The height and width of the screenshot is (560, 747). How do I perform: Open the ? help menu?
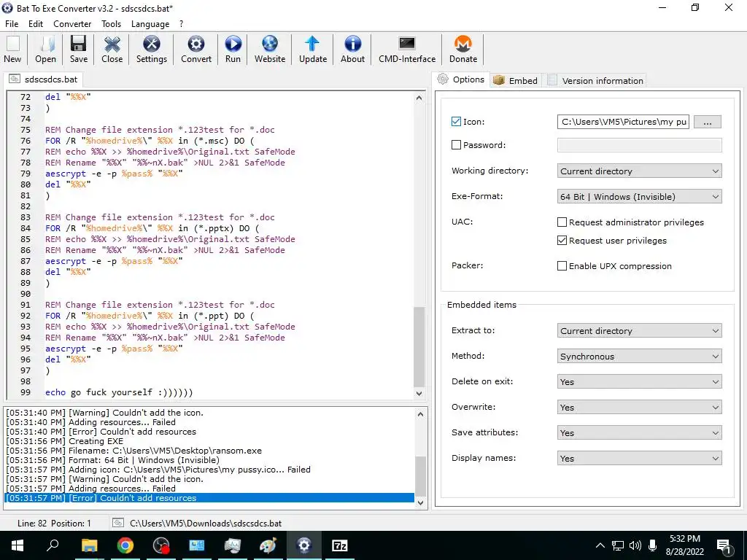point(181,24)
